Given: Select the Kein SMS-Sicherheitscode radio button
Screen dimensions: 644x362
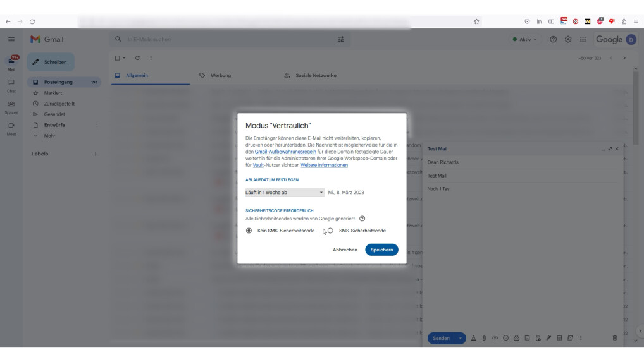Looking at the screenshot, I should coord(249,231).
